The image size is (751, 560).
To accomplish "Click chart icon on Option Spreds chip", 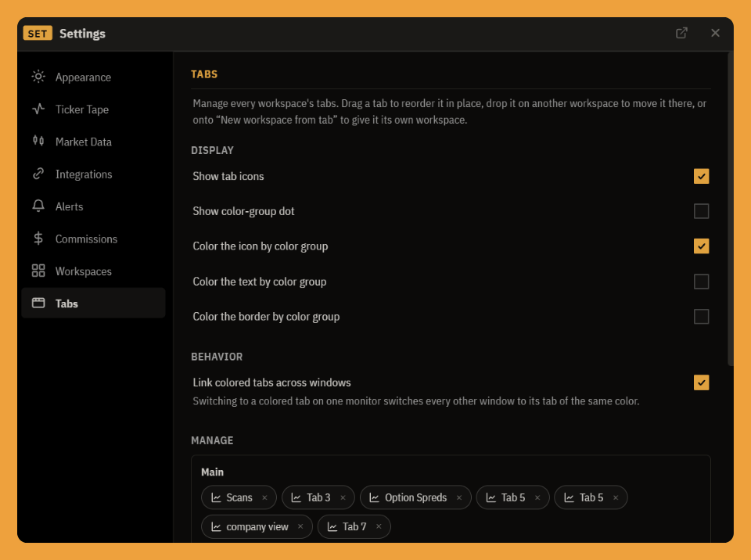I will [374, 497].
